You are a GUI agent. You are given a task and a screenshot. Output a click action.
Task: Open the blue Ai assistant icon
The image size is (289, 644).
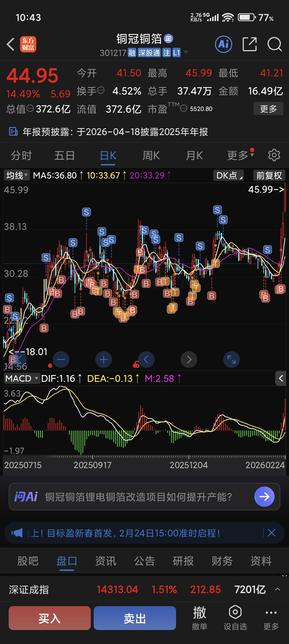click(x=223, y=44)
